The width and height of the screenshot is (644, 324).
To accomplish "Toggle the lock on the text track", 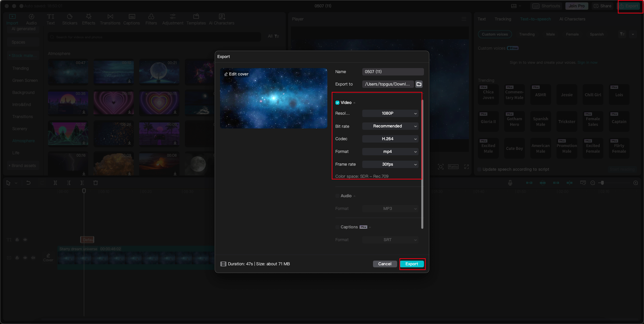I will [x=17, y=240].
